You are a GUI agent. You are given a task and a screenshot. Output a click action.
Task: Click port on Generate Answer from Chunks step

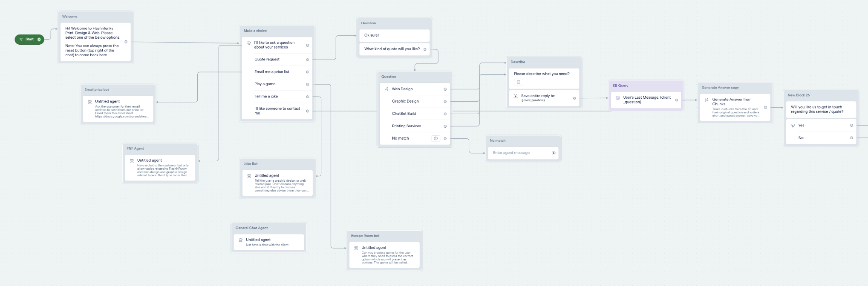coord(766,107)
